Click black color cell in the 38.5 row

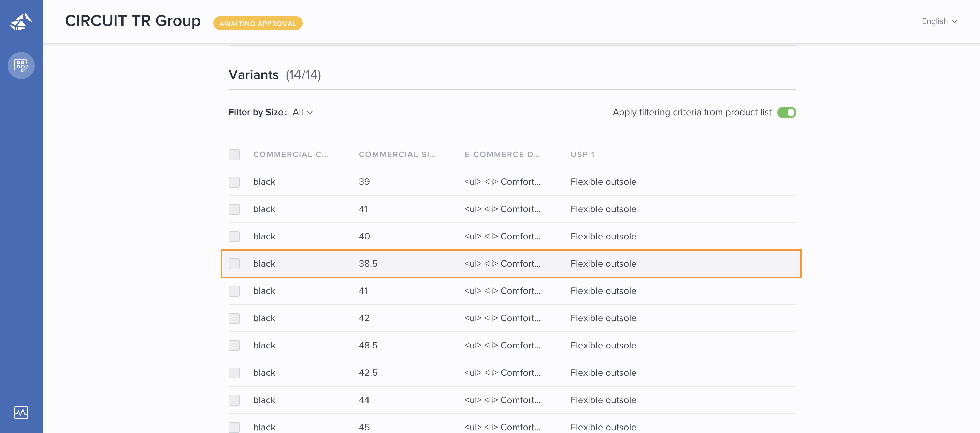coord(264,264)
